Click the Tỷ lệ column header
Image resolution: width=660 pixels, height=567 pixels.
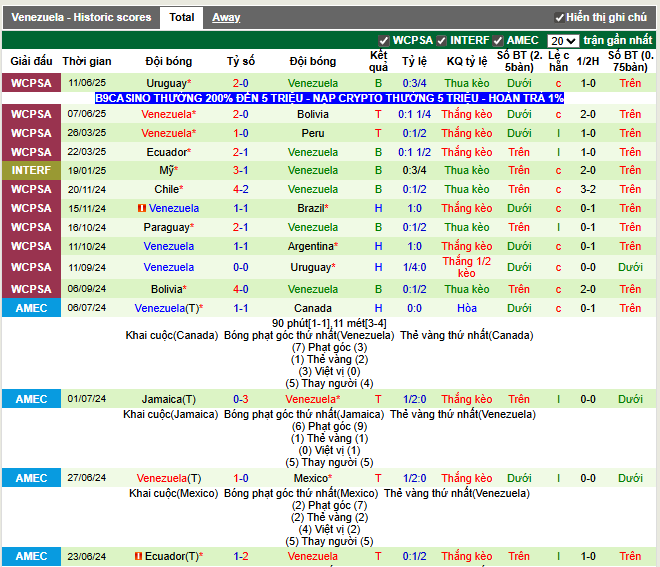coord(414,61)
